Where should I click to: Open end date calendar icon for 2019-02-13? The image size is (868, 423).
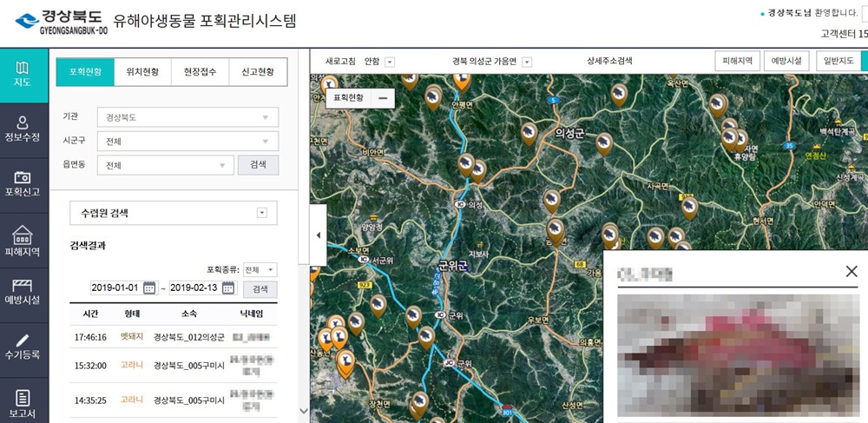[228, 288]
